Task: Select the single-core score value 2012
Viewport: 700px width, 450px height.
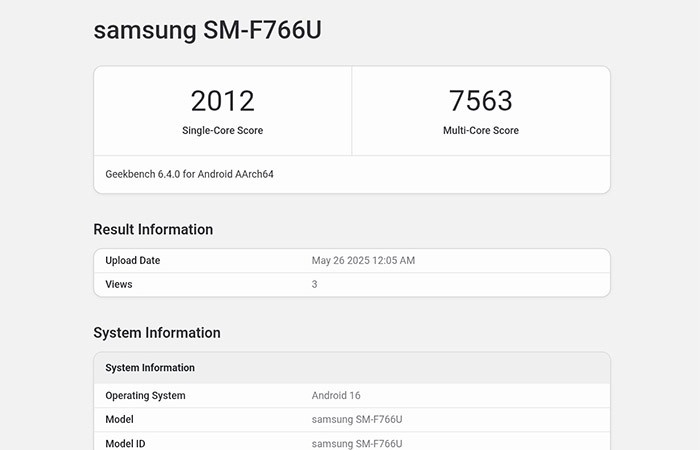Action: [222, 101]
